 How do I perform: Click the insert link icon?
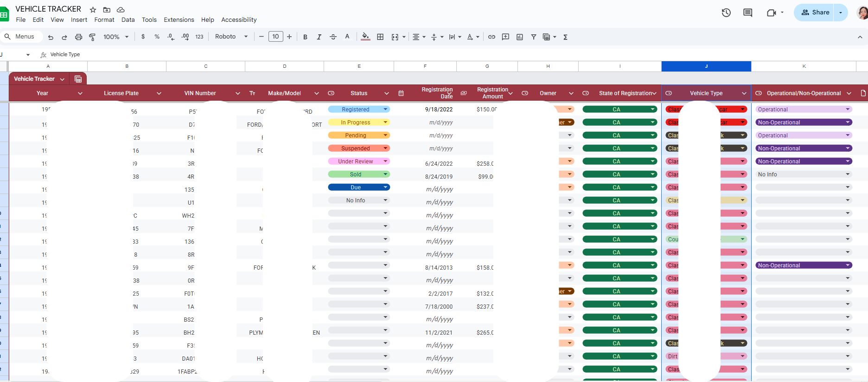(491, 37)
